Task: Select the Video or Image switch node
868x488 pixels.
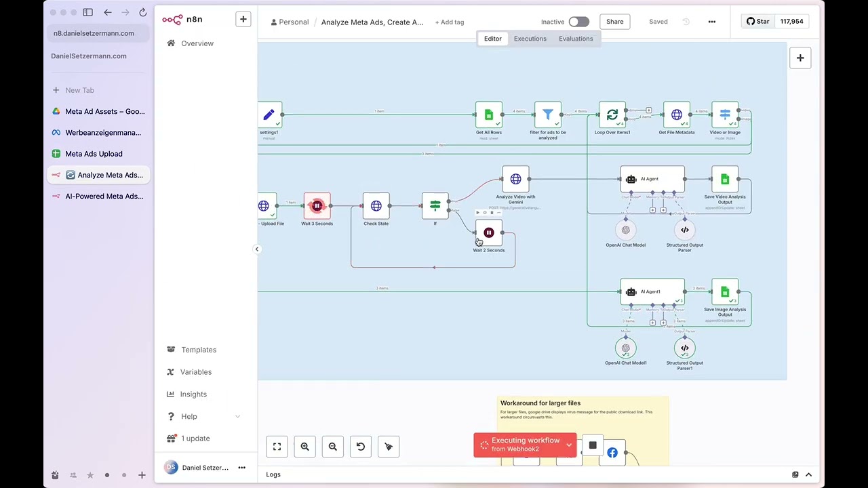Action: pos(725,115)
